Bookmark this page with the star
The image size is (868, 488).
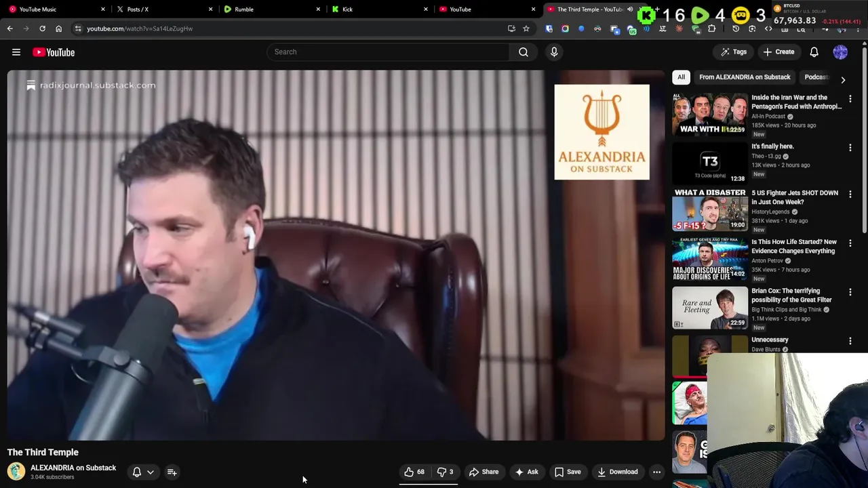[526, 28]
